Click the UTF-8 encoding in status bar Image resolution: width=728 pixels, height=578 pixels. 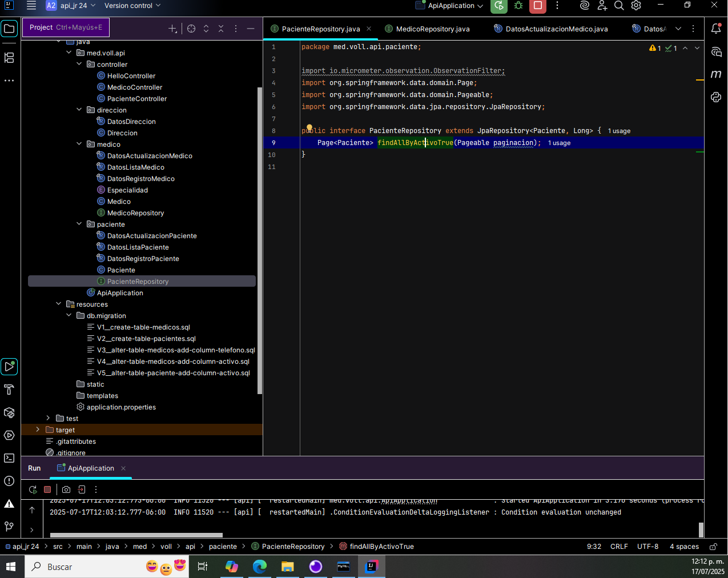point(648,547)
